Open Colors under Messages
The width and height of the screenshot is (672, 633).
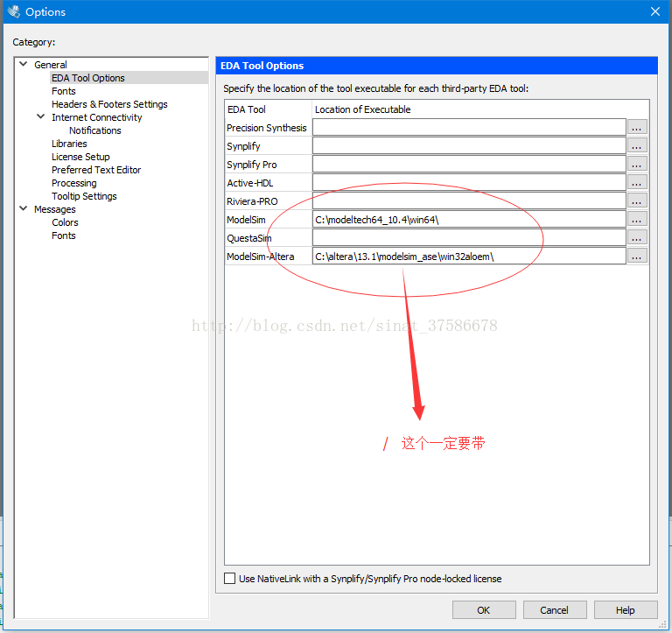point(65,222)
